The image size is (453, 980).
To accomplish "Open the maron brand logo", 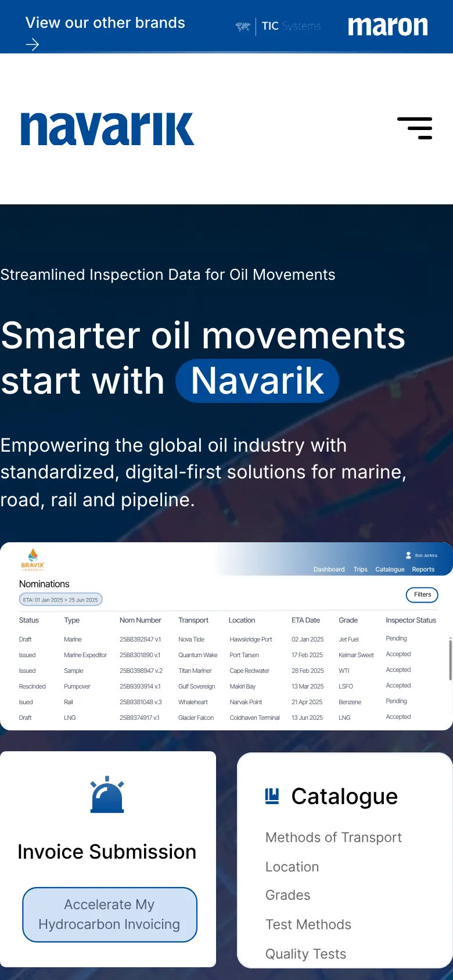I will click(388, 26).
